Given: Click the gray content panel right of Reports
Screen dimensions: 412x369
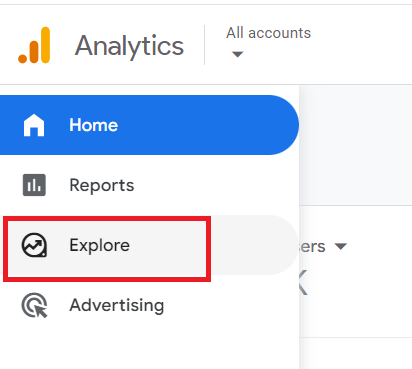Looking at the screenshot, I should coord(355,145).
